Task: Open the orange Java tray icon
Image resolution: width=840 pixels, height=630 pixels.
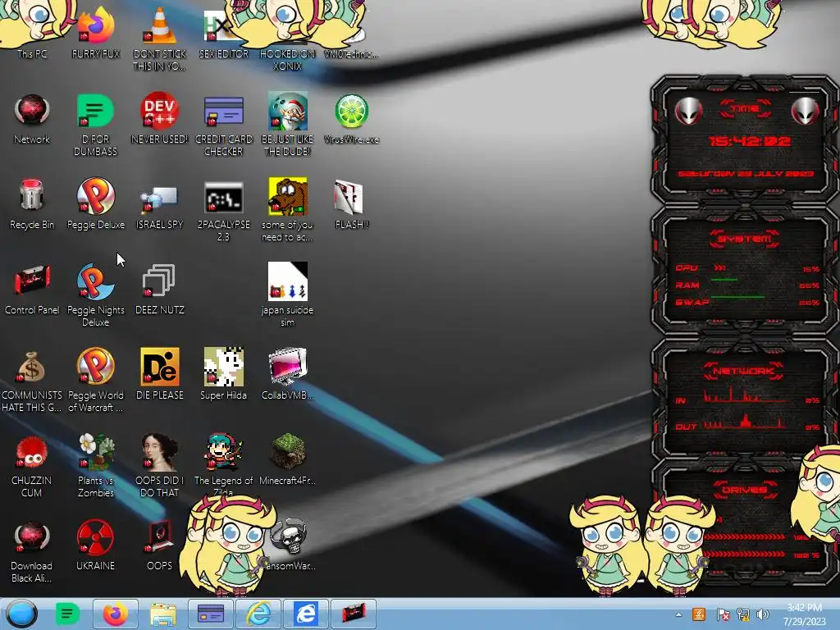Action: tap(699, 614)
